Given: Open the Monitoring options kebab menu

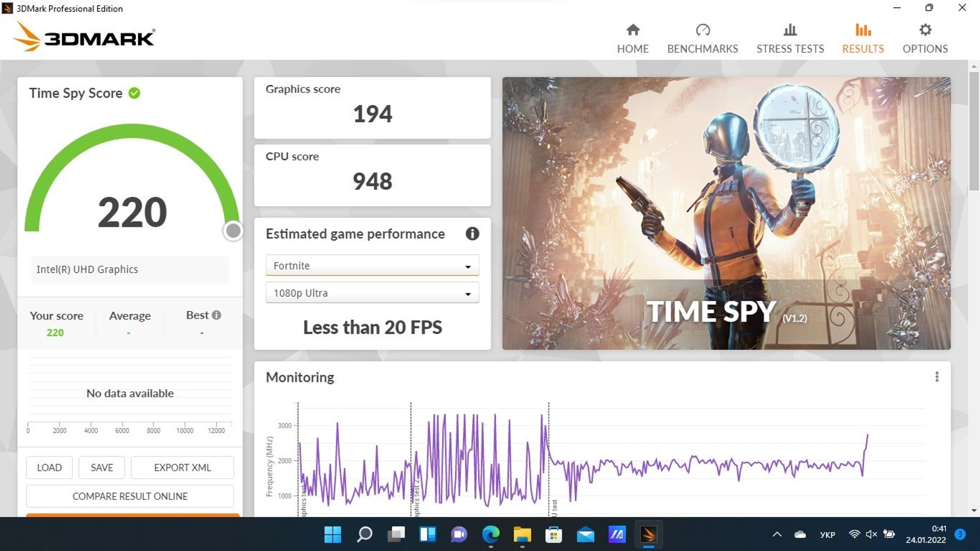Looking at the screenshot, I should point(937,377).
